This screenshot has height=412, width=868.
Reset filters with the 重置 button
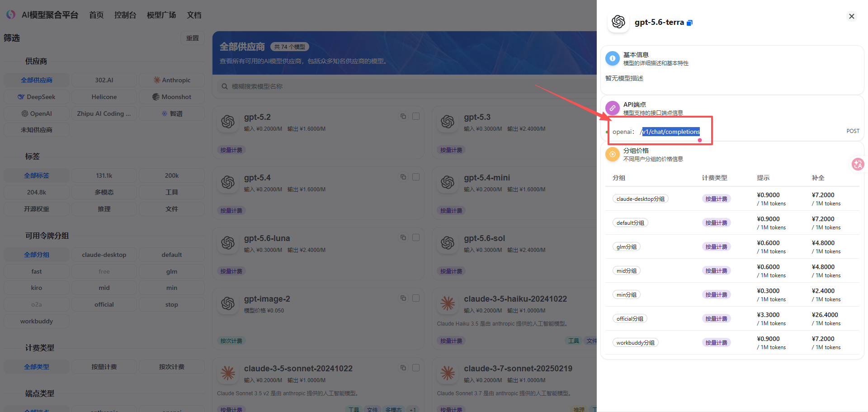(x=193, y=38)
